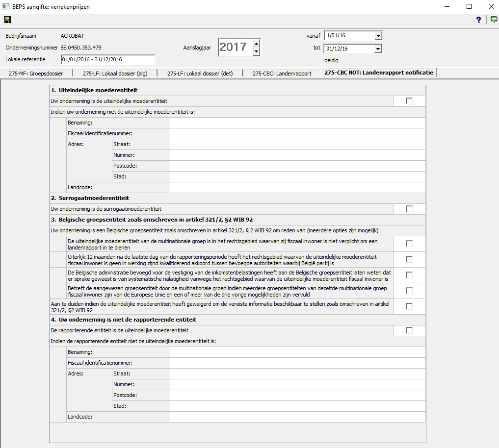The width and height of the screenshot is (499, 448).
Task: Minimize the BEPS aangifte window
Action: pos(447,6)
